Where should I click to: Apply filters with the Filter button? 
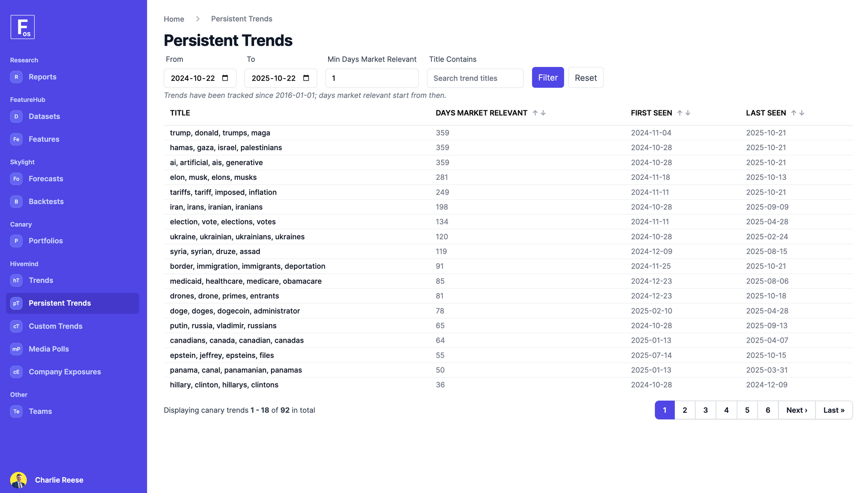point(548,78)
